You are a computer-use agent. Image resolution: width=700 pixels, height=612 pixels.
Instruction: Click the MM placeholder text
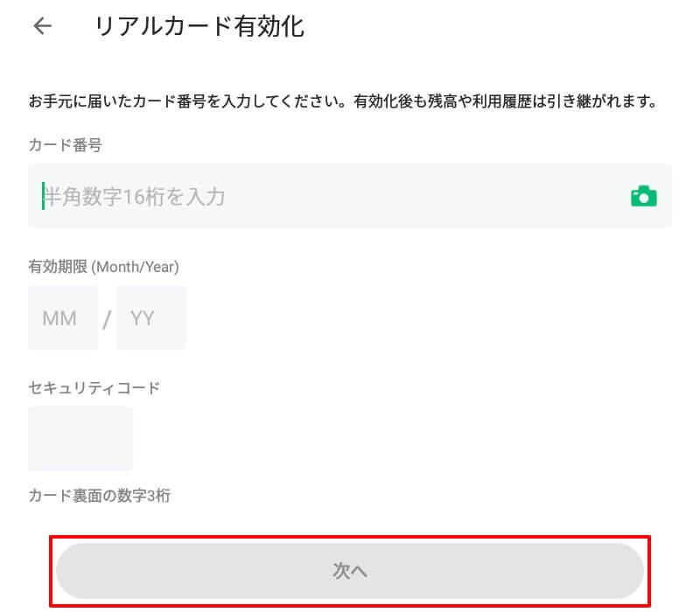[x=59, y=318]
